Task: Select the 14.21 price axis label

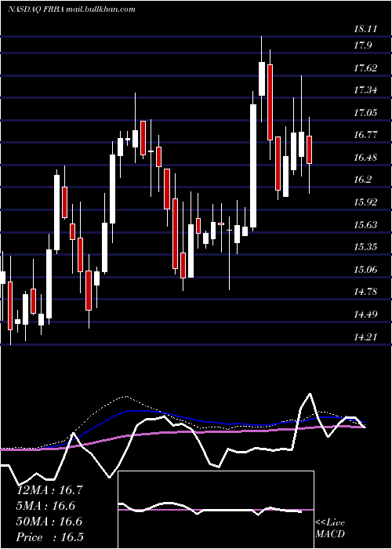Action: 365,336
